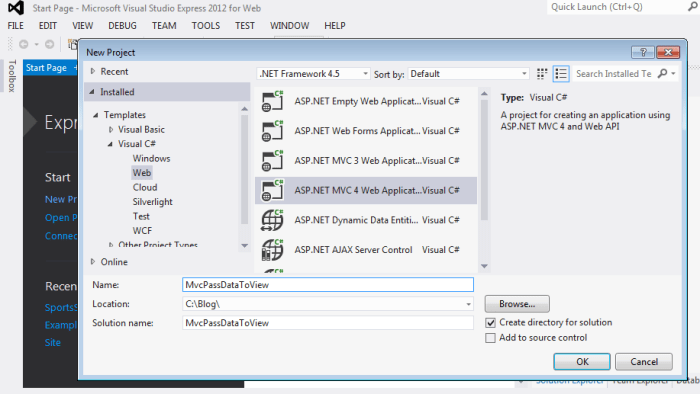Screen dimensions: 700x394
Task: Click the Quick Launch search magnifier icon
Action: coord(693,7)
